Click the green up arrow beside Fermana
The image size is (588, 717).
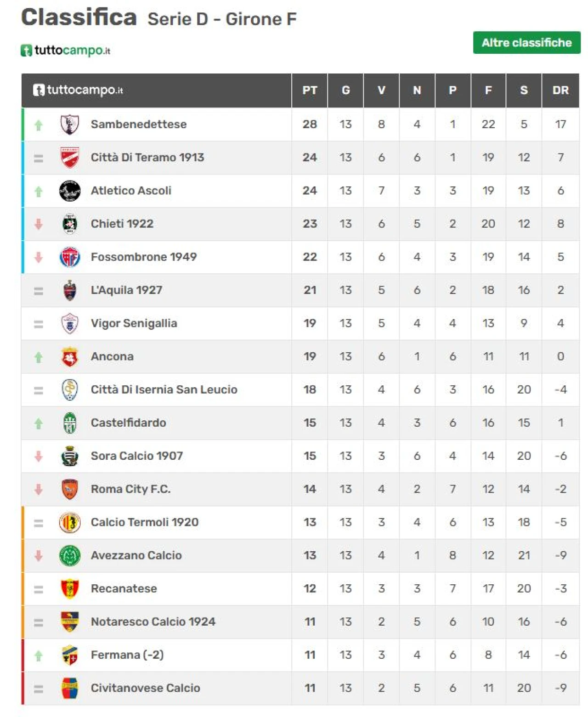(x=39, y=655)
